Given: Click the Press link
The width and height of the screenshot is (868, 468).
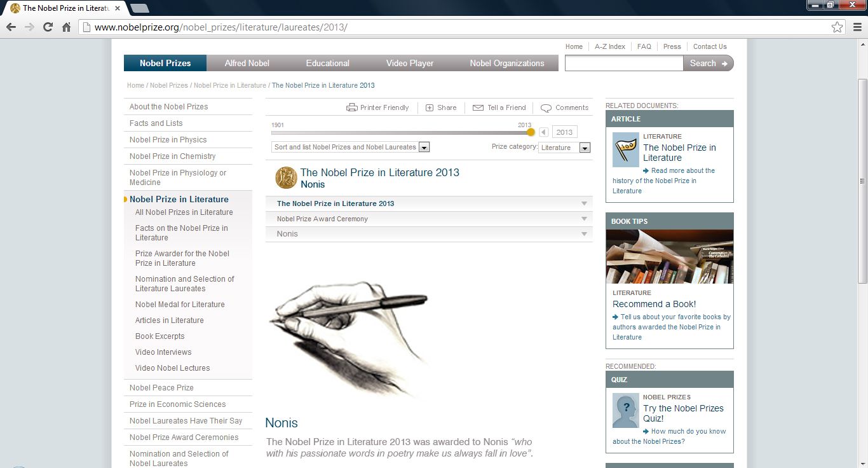Looking at the screenshot, I should [672, 46].
